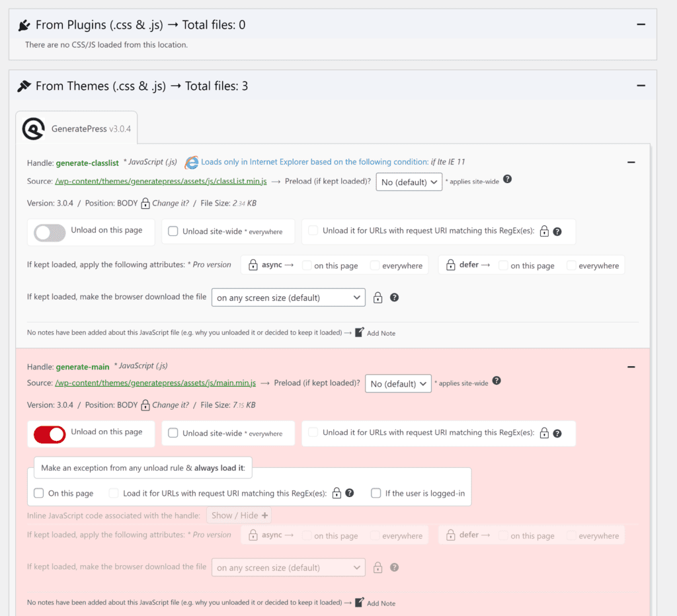The image size is (677, 616).
Task: Select the GeneratePress v3.0.4 tab
Action: coord(77,128)
